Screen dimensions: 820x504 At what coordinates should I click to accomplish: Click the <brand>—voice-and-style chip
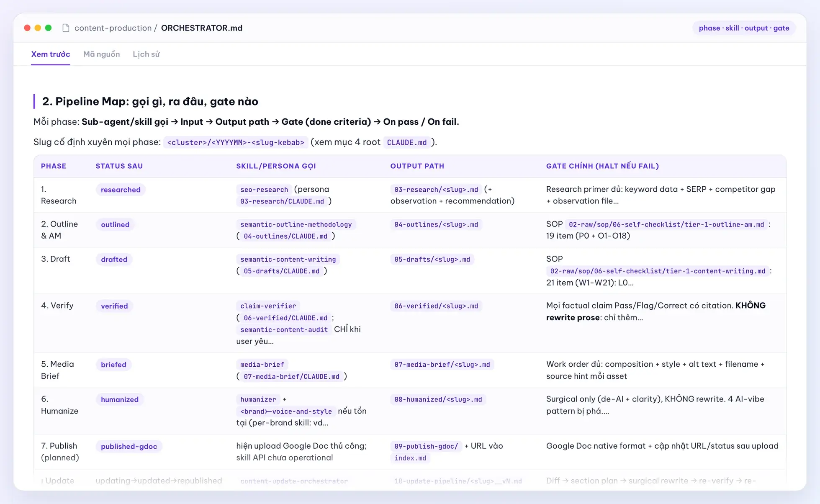(286, 411)
